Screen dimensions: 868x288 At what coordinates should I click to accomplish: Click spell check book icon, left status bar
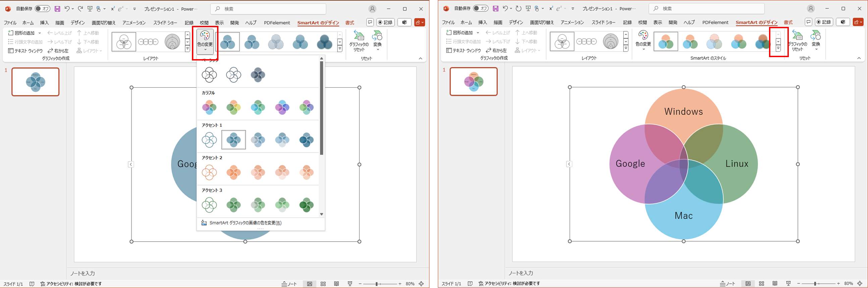point(32,284)
